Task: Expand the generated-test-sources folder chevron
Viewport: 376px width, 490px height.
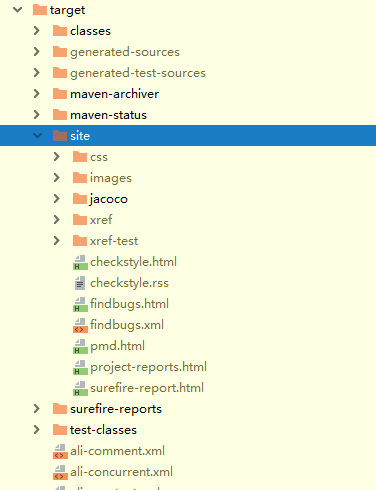Action: tap(37, 73)
